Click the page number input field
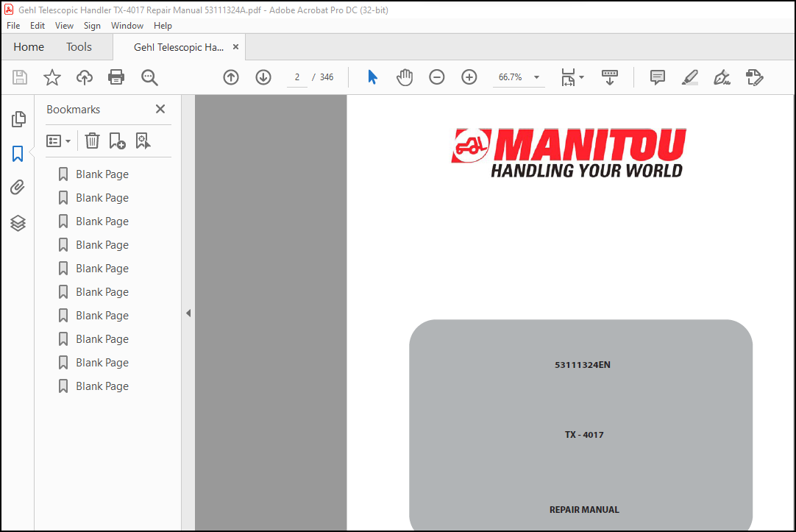 [x=297, y=77]
